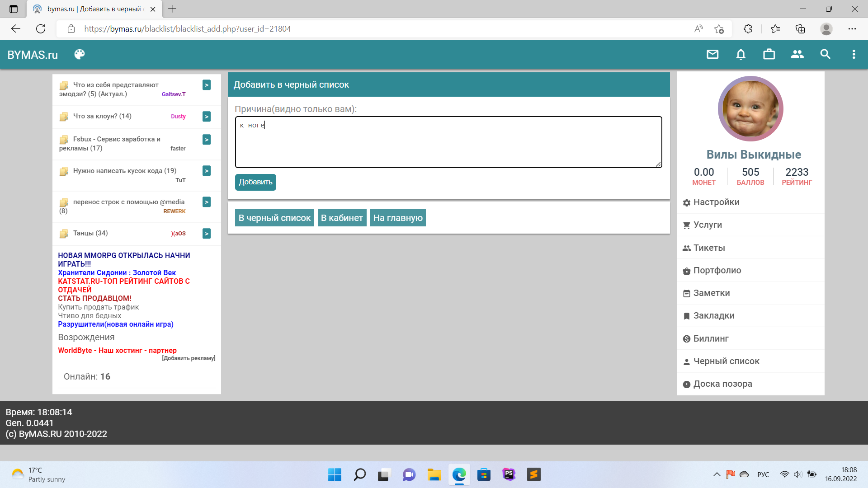This screenshot has height=488, width=868.
Task: Expand the 'Танцы (34)' topic arrow
Action: (207, 234)
